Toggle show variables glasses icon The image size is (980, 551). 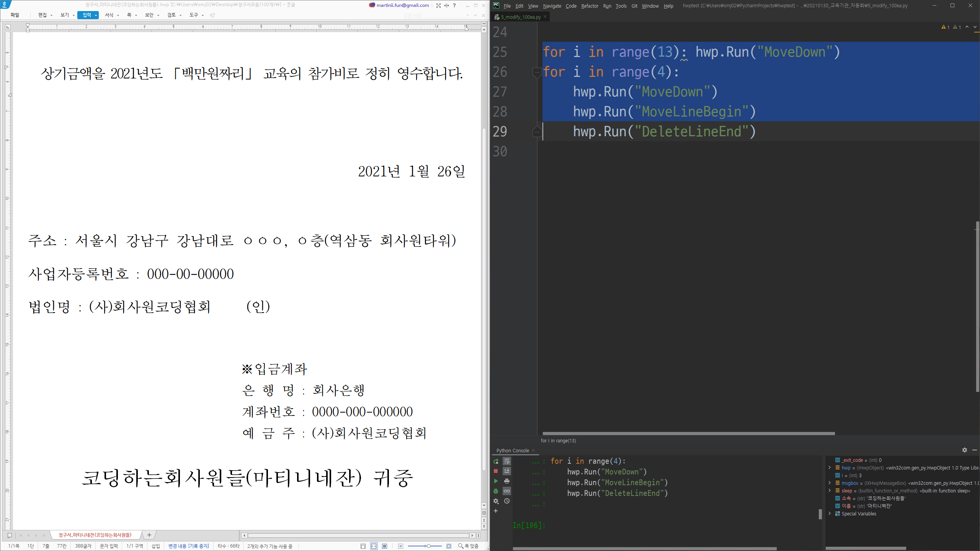pos(507,491)
